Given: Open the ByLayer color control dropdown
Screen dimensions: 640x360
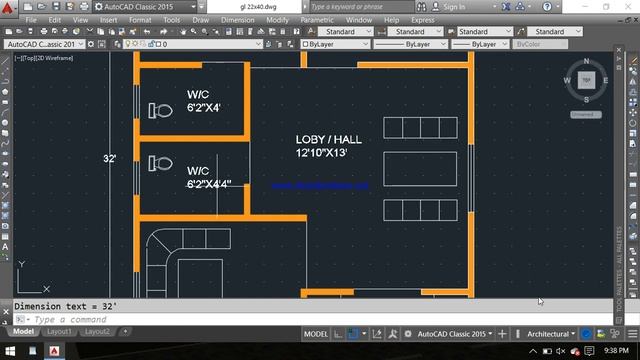Looking at the screenshot, I should 335,44.
